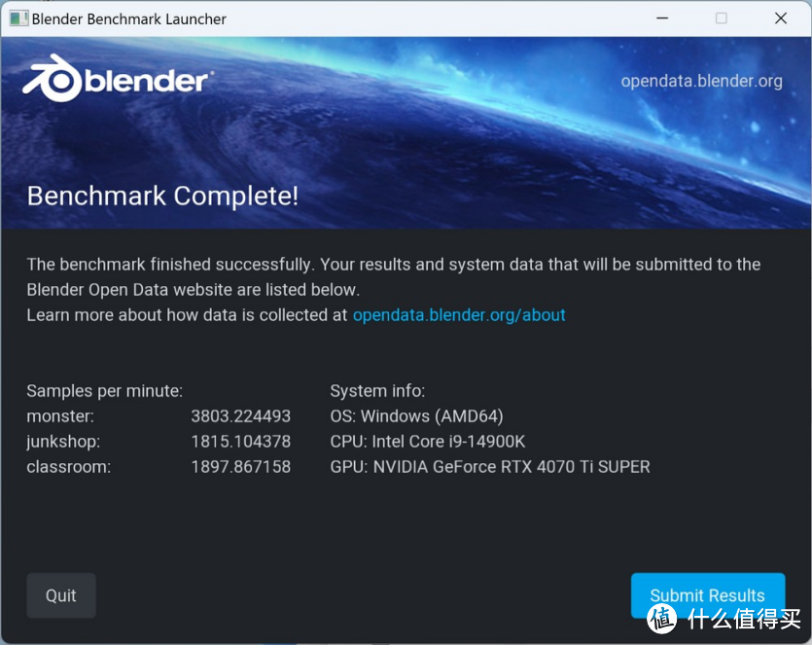This screenshot has height=645, width=812.
Task: Minimize the Blender Benchmark Launcher window
Action: (x=662, y=18)
